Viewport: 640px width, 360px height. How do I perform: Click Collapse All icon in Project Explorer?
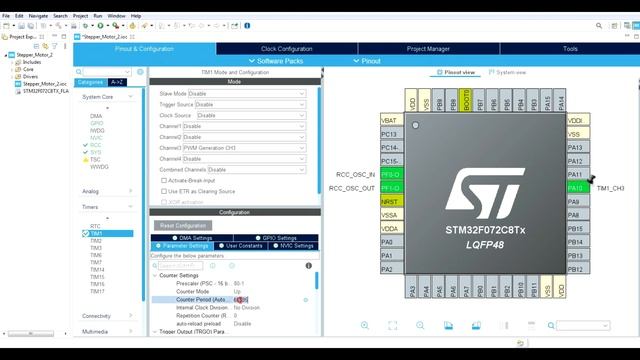point(36,46)
